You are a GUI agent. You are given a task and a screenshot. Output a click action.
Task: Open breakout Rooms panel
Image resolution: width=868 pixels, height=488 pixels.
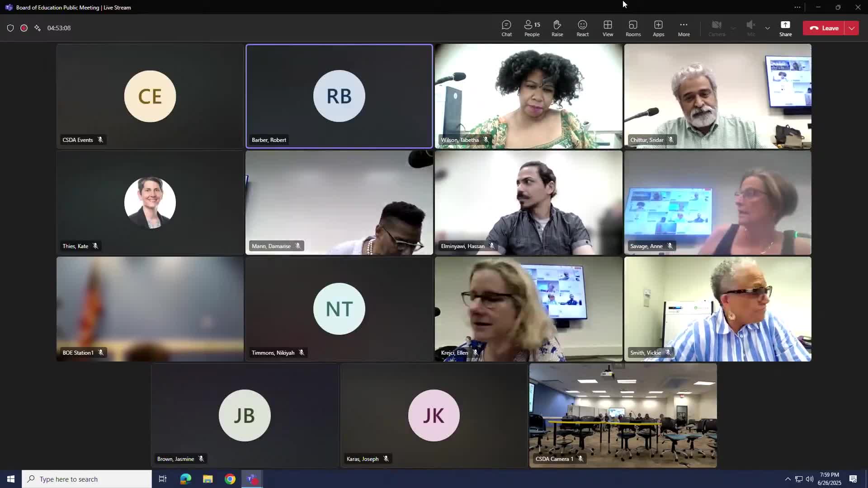tap(633, 28)
